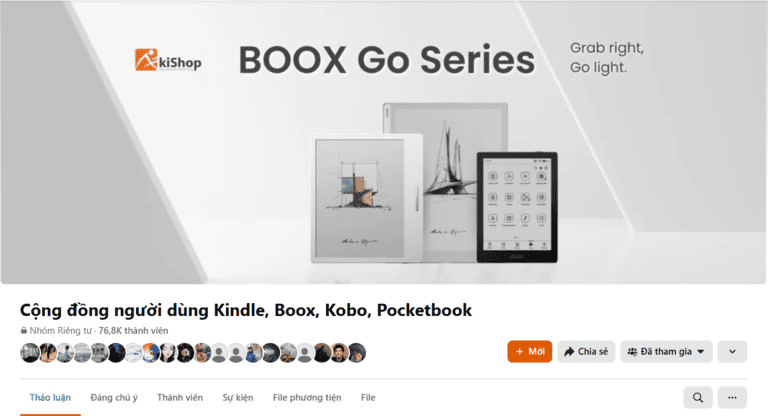The image size is (768, 416).
Task: Click the first member avatar in the row
Action: (29, 353)
